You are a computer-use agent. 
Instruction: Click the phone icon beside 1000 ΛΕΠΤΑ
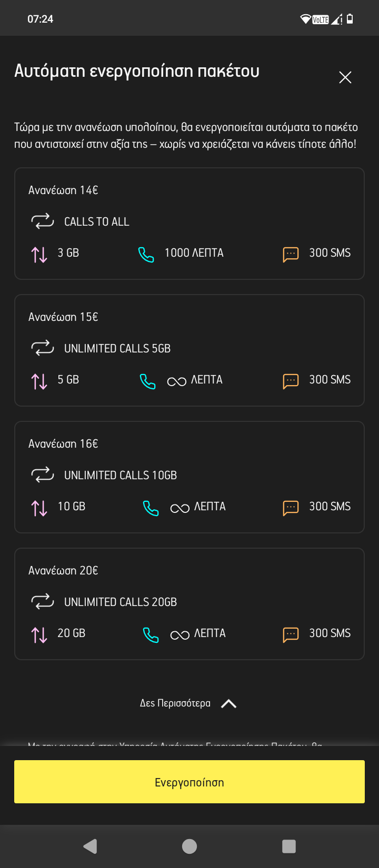[146, 255]
